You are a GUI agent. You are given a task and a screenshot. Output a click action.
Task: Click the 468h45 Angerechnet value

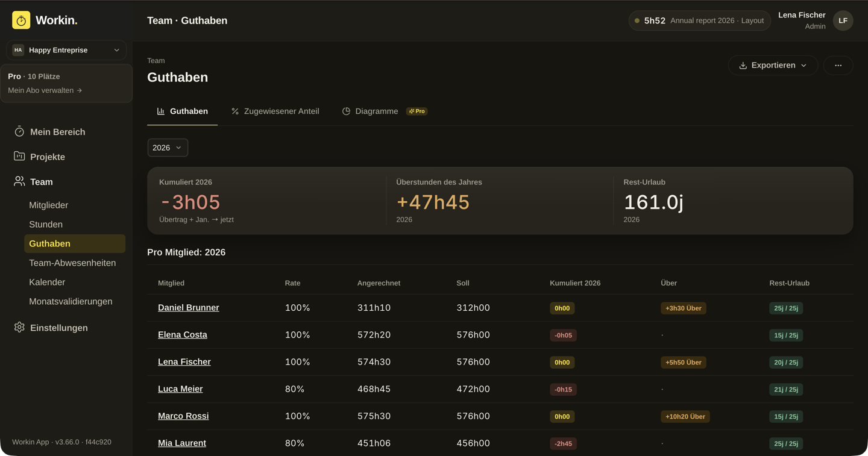(x=374, y=389)
